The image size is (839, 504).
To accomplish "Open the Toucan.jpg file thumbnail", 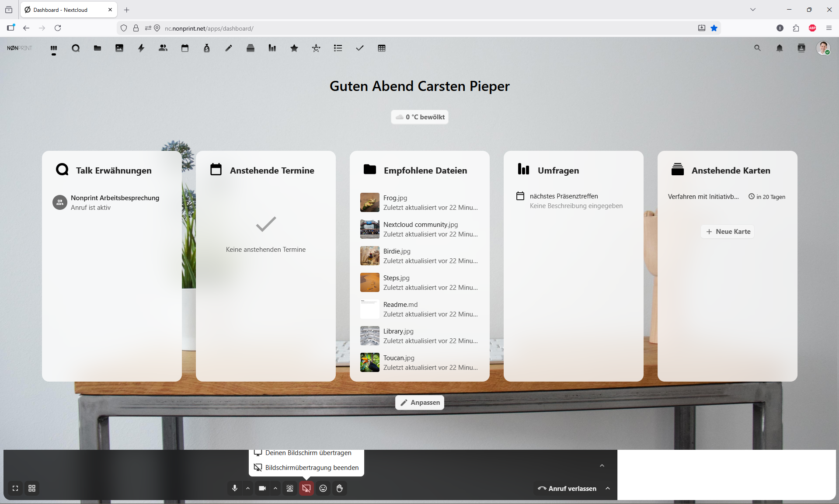I will pyautogui.click(x=370, y=362).
